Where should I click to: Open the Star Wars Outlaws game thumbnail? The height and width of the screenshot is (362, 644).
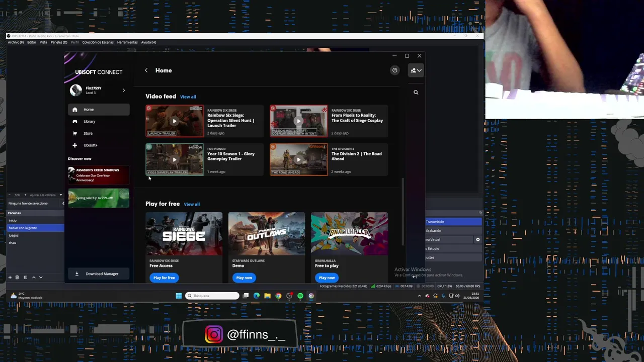[267, 233]
